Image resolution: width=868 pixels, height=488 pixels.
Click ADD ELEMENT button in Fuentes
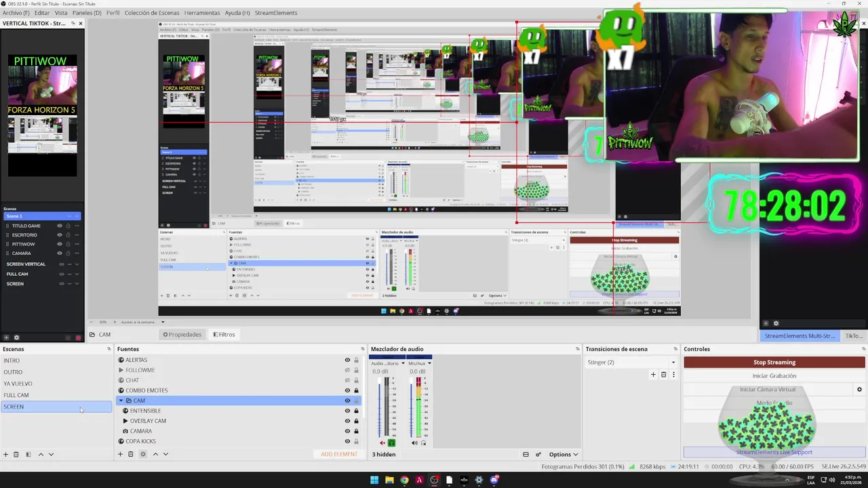tap(339, 454)
